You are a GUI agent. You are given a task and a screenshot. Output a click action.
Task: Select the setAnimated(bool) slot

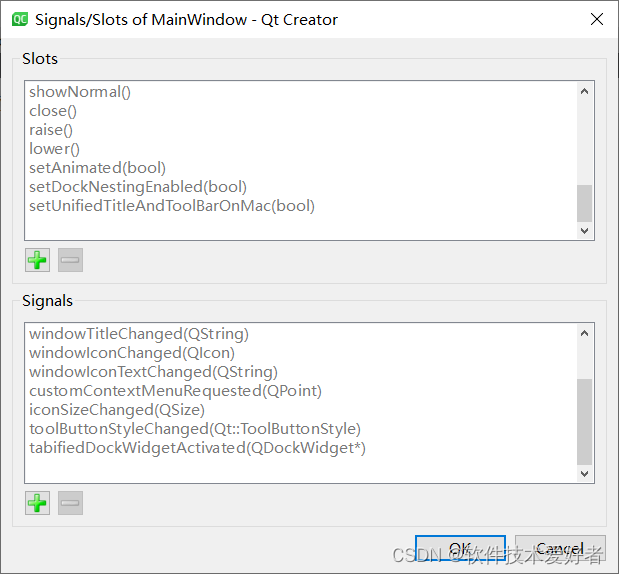click(98, 168)
